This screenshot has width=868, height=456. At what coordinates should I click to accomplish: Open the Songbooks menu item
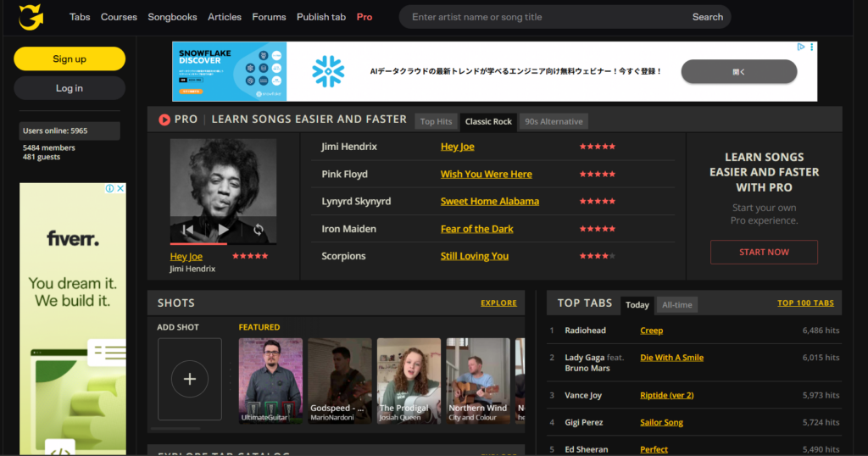pos(172,17)
